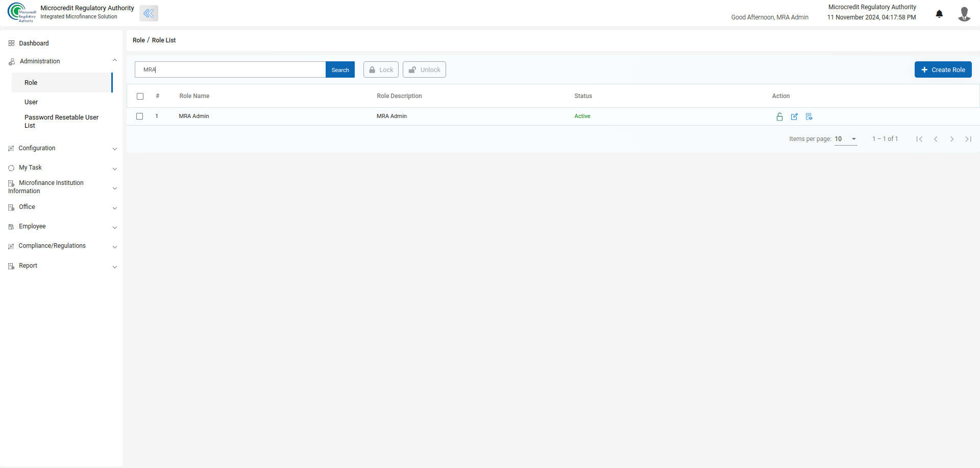Tick the select-all checkbox in table header

pyautogui.click(x=140, y=96)
